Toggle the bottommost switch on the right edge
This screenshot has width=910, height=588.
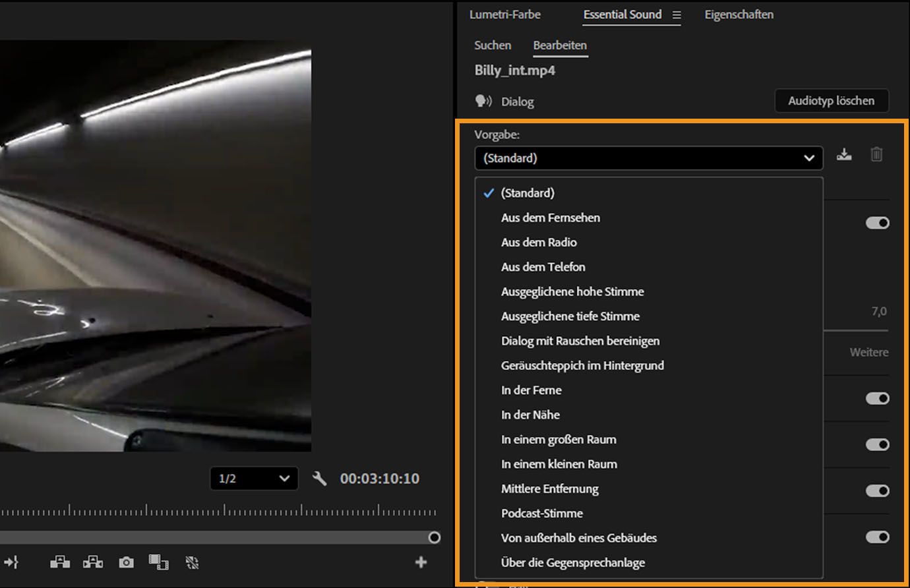click(x=877, y=537)
